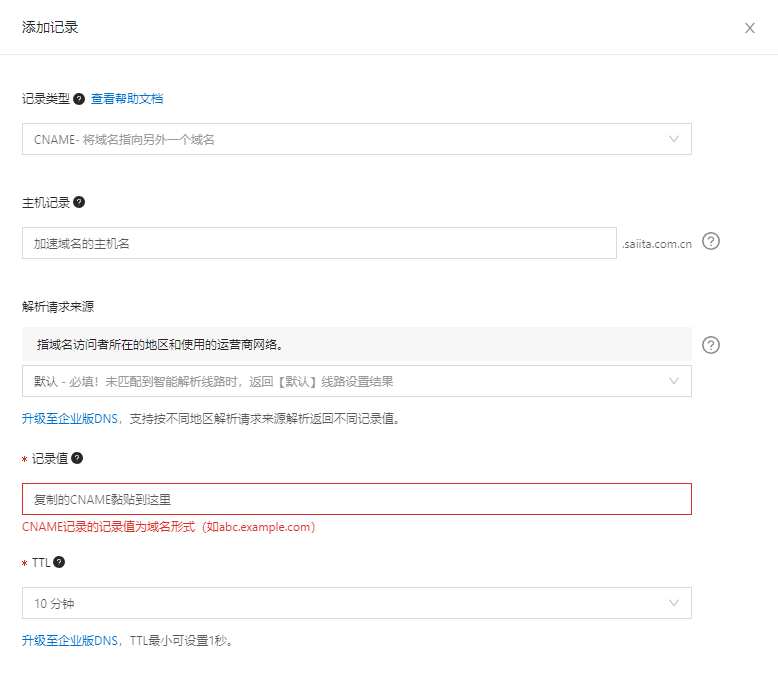Click the gray 指域名访问者所在的地区 info bar
The width and height of the screenshot is (778, 679).
(x=356, y=344)
